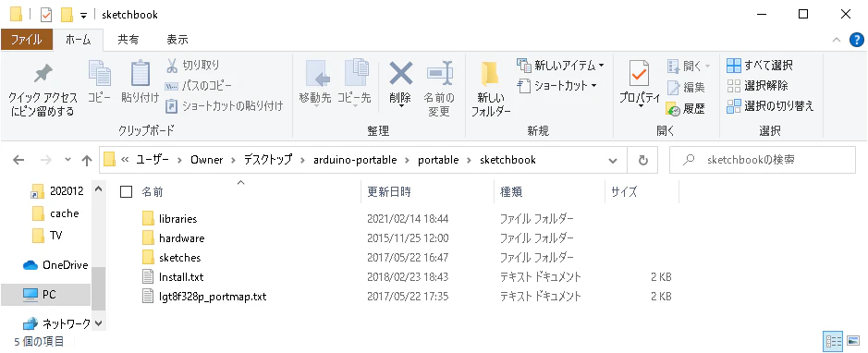Switch to large icons view in status bar
The image size is (868, 353).
click(x=853, y=341)
